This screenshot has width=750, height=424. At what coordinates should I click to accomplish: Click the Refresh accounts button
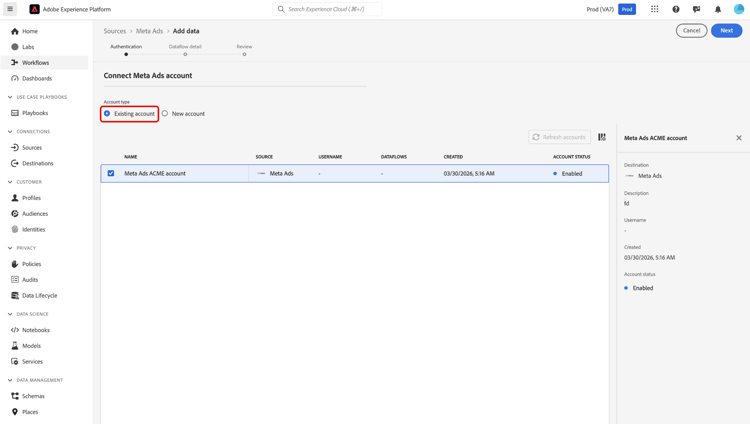(559, 137)
